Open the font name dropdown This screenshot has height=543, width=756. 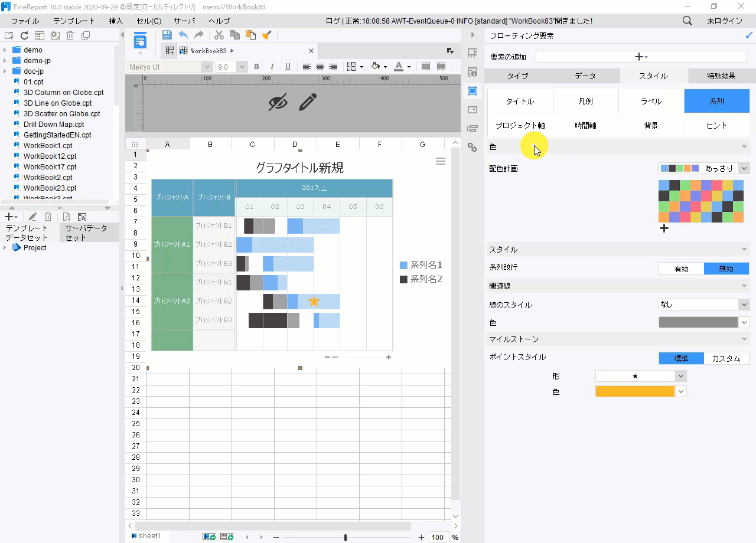[x=207, y=67]
